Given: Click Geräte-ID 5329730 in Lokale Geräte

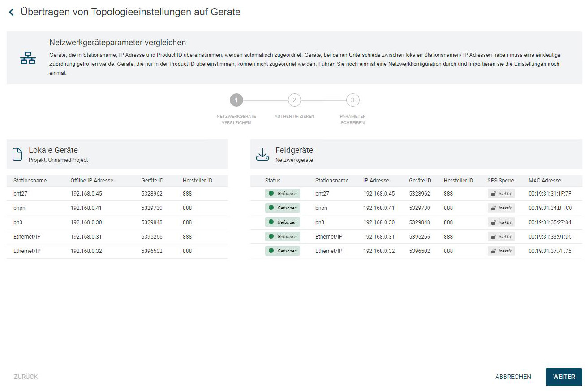Looking at the screenshot, I should [x=152, y=208].
